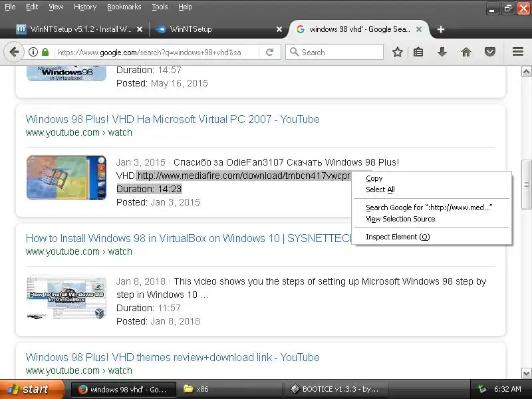Click scrollbar up arrow
This screenshot has height=399, width=532.
coord(526,72)
